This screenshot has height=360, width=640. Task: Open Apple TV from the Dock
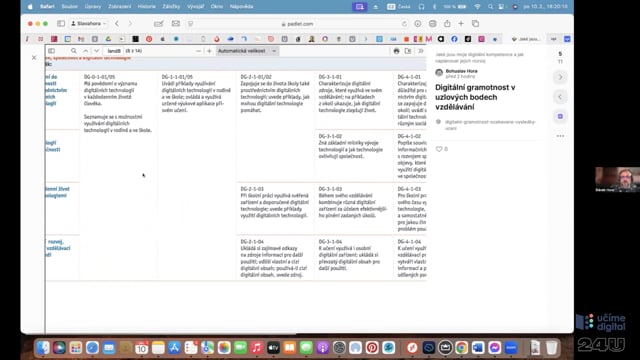click(x=273, y=348)
